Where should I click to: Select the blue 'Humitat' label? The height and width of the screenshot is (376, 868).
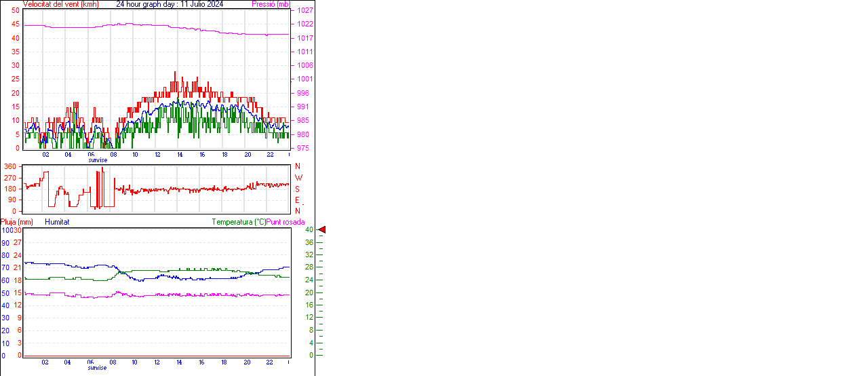(57, 222)
